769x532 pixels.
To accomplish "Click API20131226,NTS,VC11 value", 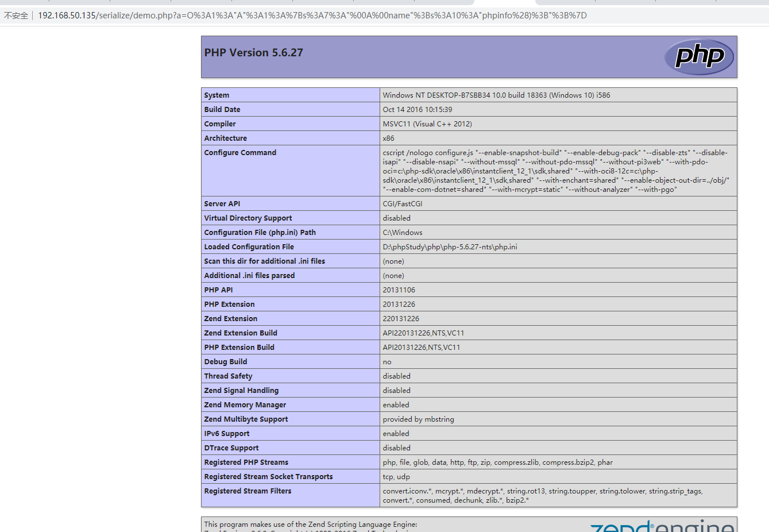I will 422,348.
